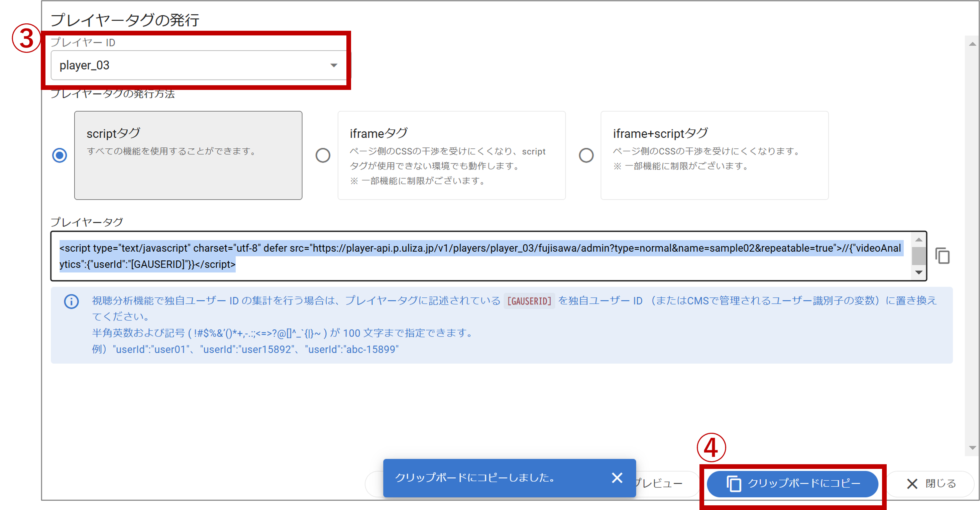This screenshot has height=510, width=980.
Task: Choose the scriptタグ option card
Action: coord(188,155)
